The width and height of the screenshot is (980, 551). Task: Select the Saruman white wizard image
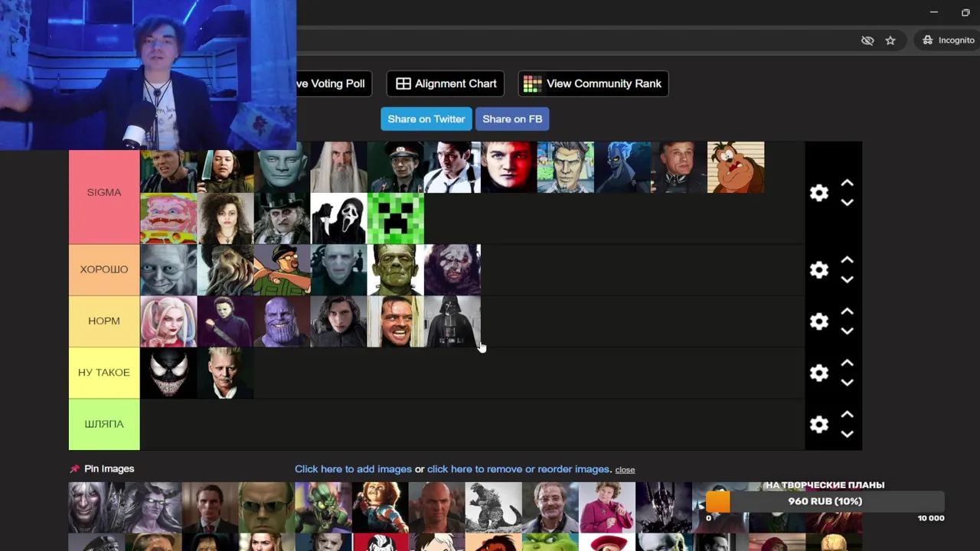(339, 167)
